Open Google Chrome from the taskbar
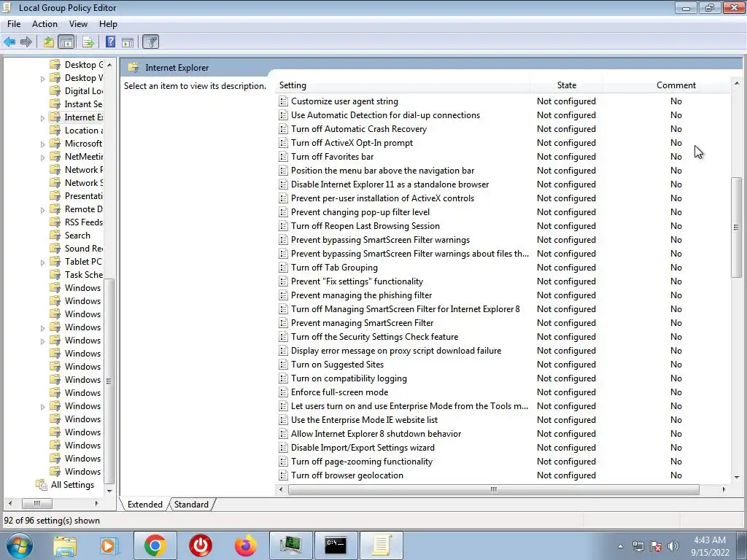This screenshot has height=560, width=747. (x=155, y=545)
